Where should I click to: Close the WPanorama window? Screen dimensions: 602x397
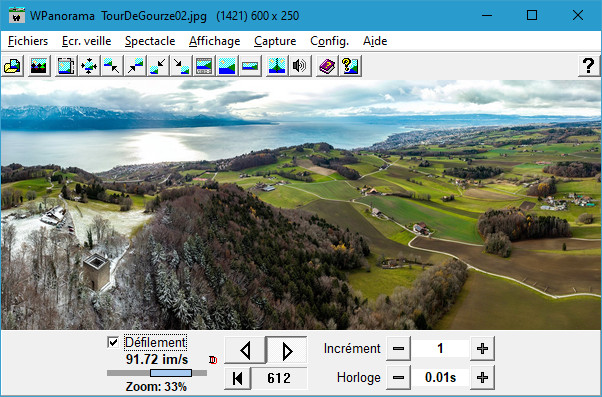tap(578, 15)
